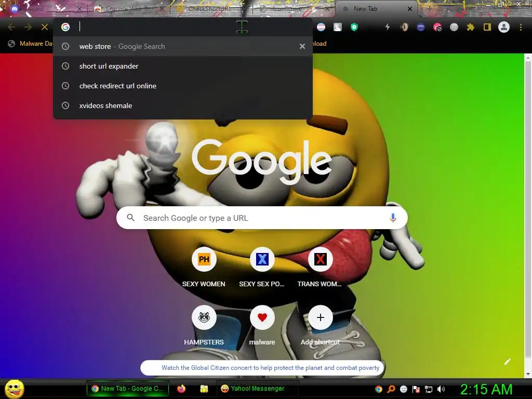532x399 pixels.
Task: Select the 'short url expander' suggestion
Action: (183, 66)
